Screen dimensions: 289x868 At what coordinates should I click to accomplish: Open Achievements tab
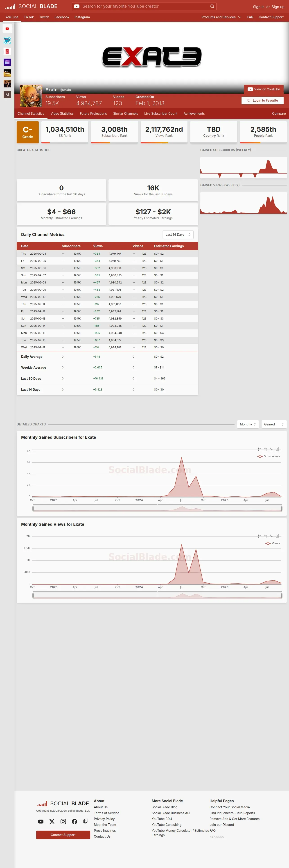tap(194, 114)
